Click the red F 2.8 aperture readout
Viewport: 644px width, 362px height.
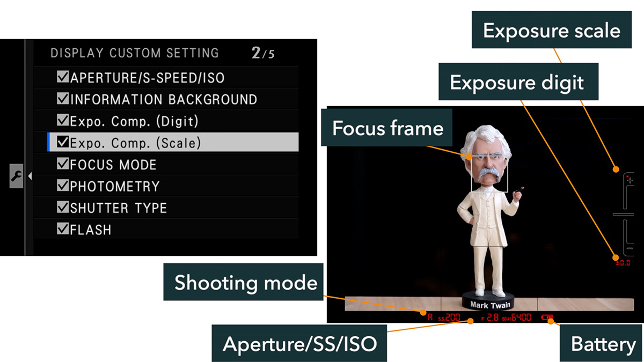(490, 317)
